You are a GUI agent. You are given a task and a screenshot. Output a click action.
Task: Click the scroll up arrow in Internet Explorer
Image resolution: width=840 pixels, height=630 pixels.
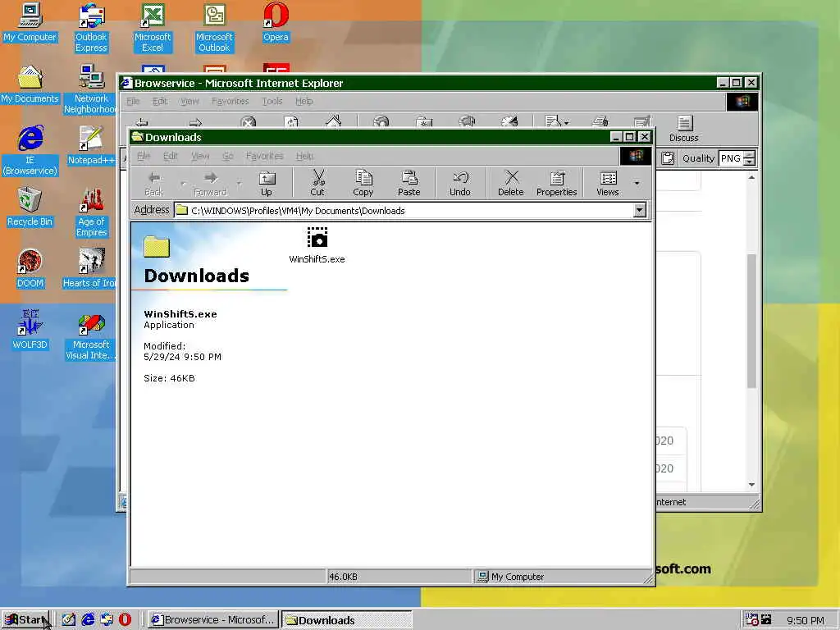751,177
